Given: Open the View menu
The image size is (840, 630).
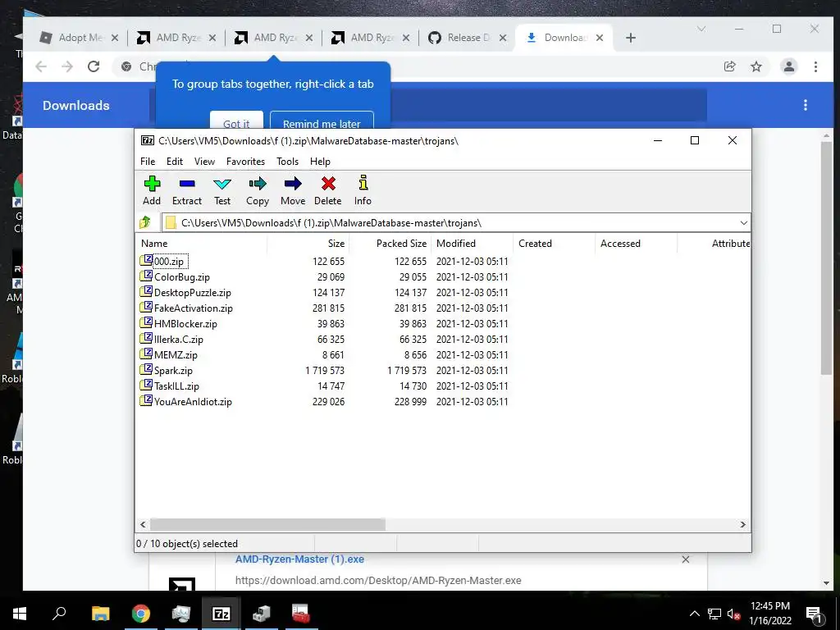Looking at the screenshot, I should [204, 162].
